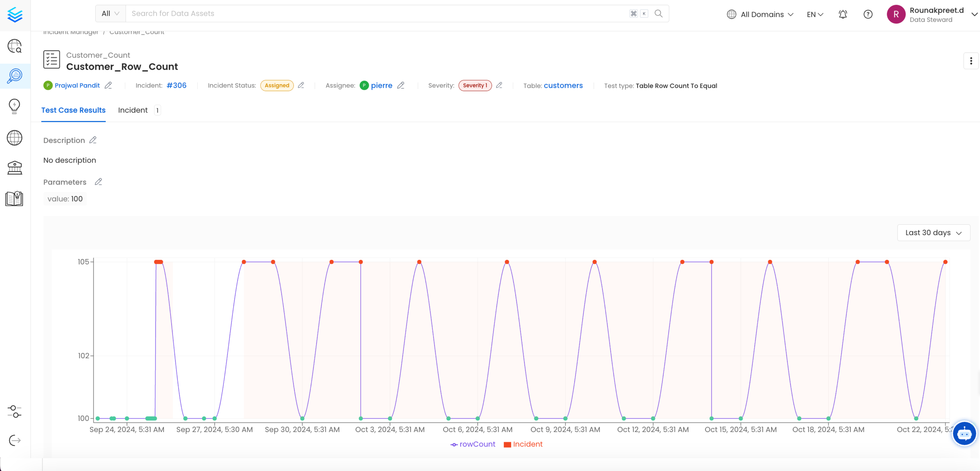Click the Logout arrow icon in sidebar
980x471 pixels.
[15, 440]
